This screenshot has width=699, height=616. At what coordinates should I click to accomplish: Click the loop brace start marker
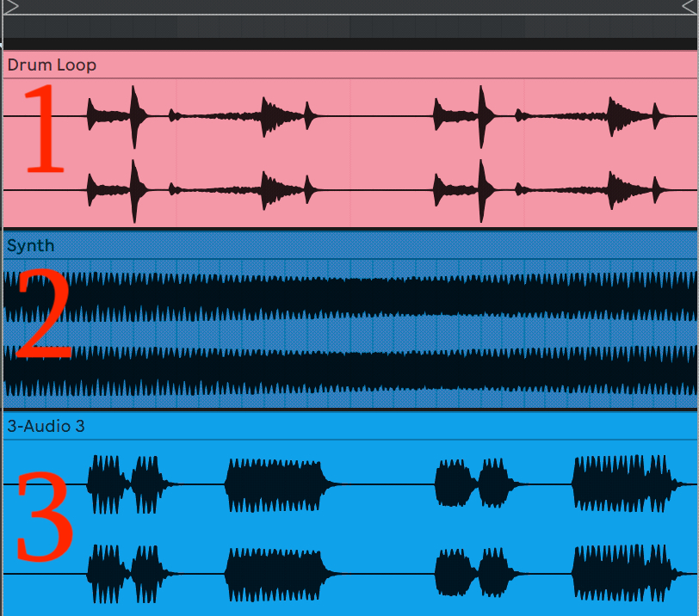pyautogui.click(x=11, y=7)
